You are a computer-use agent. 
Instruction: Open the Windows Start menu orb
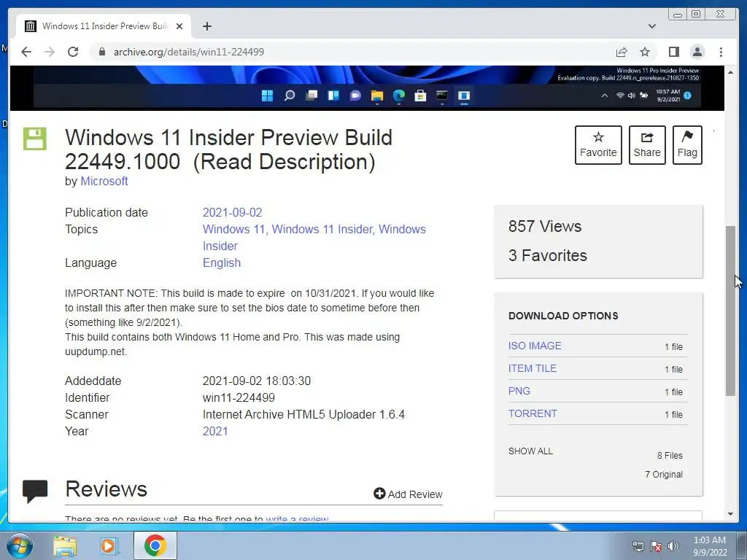tap(19, 545)
